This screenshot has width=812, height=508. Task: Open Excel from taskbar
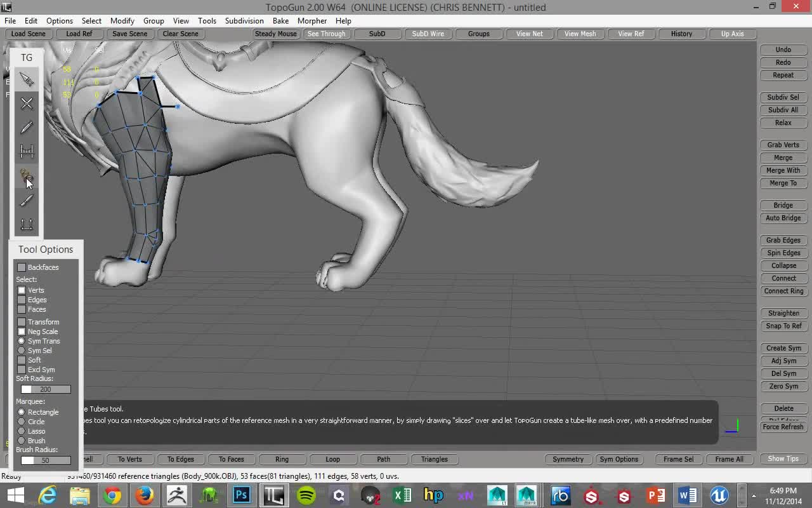click(402, 495)
